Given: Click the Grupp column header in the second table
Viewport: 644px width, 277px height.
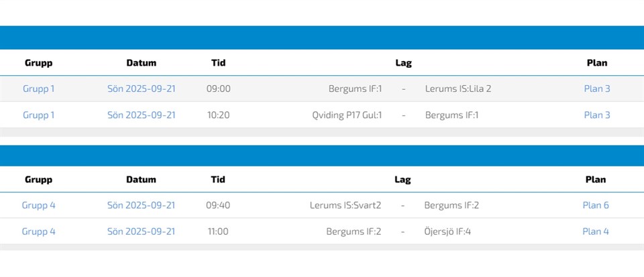Looking at the screenshot, I should pos(39,180).
